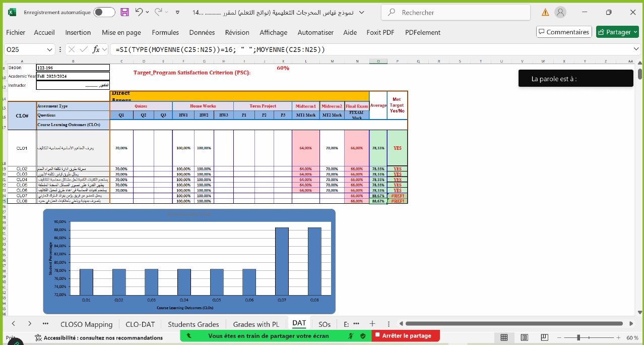The width and height of the screenshot is (644, 345).
Task: Switch to Page Break Preview icon
Action: [x=545, y=337]
